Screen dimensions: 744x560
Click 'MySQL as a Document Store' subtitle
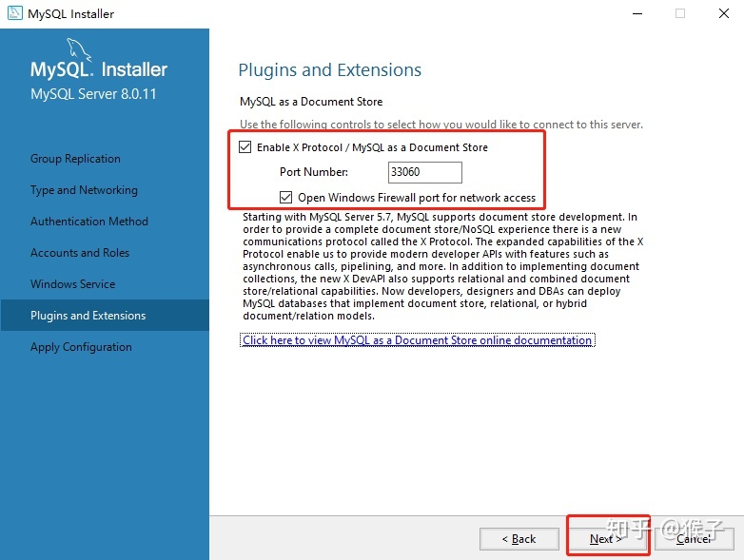tap(311, 102)
